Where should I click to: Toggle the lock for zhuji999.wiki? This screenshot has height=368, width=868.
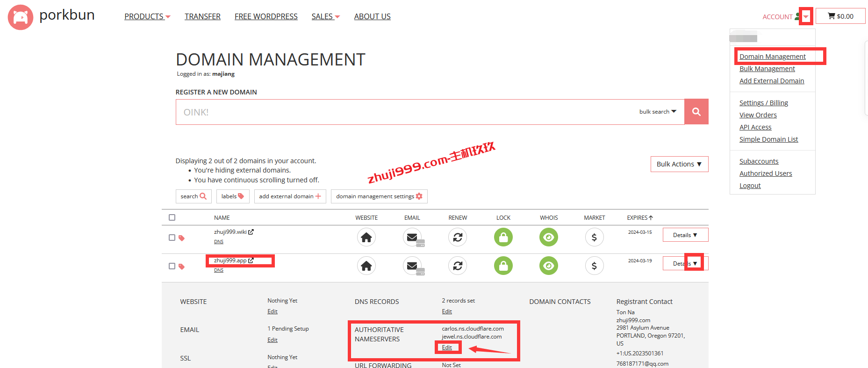coord(503,238)
